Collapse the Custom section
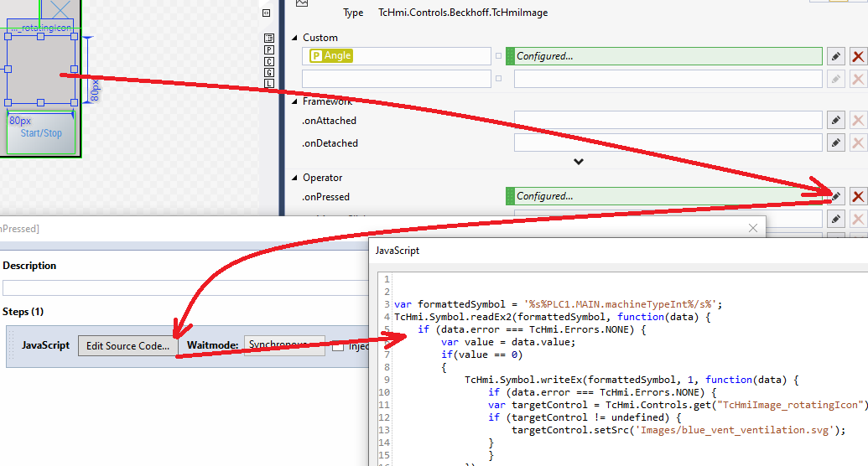Viewport: 868px width, 466px height. click(294, 38)
